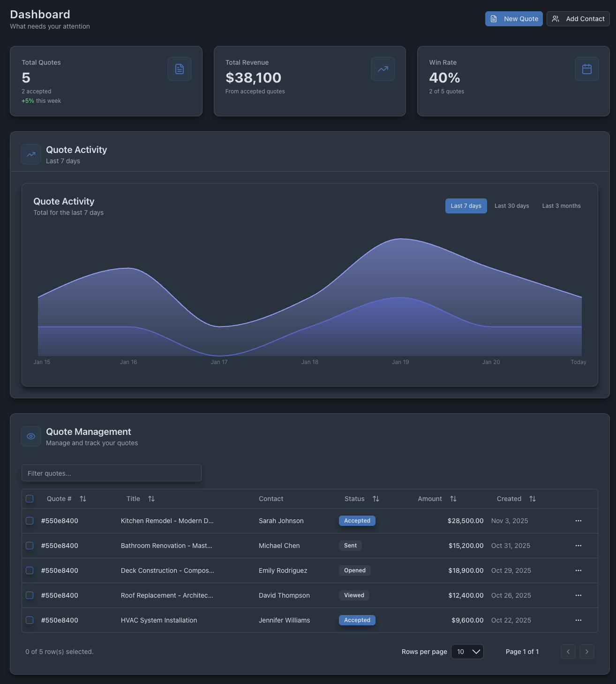Click the previous page chevron in pagination

(x=568, y=652)
